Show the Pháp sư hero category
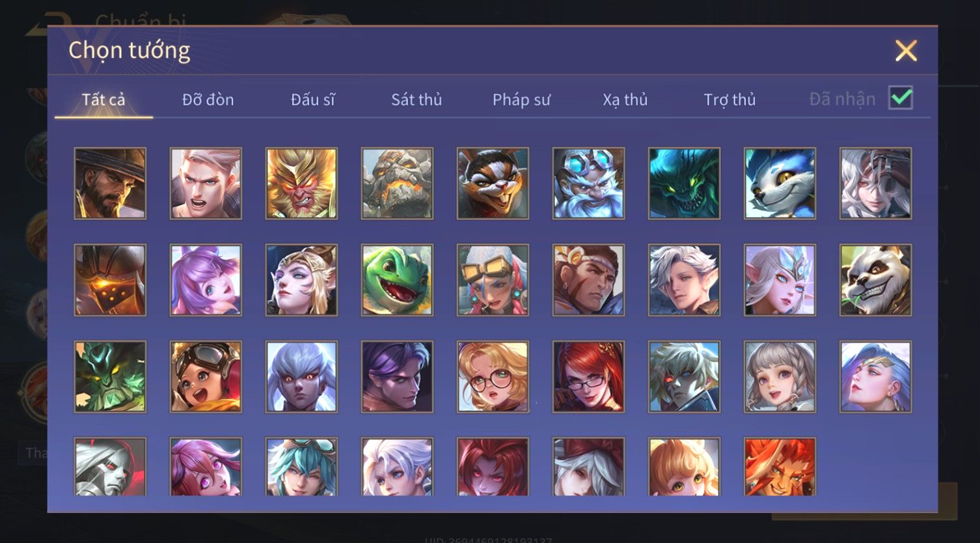This screenshot has height=543, width=980. click(521, 100)
